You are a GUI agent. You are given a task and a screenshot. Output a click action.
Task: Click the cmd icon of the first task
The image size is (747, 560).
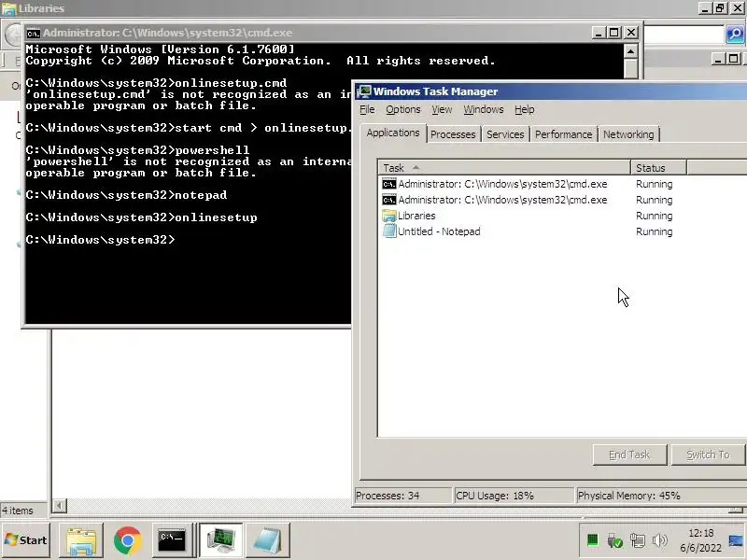pos(389,184)
